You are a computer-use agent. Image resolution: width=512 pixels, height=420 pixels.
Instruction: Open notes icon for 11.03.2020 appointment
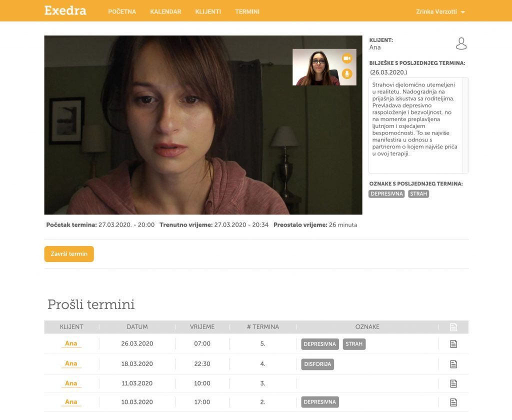(x=453, y=383)
